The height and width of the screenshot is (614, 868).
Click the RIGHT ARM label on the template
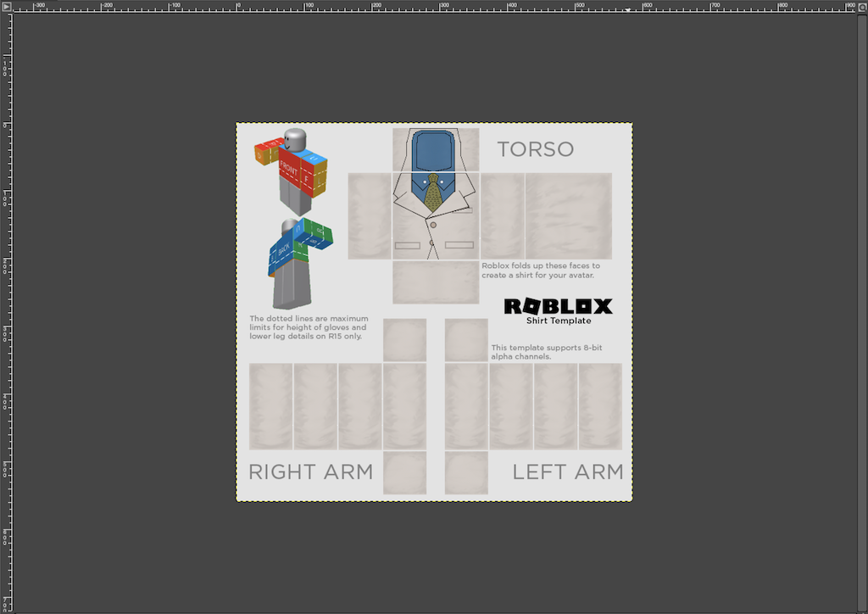(310, 472)
